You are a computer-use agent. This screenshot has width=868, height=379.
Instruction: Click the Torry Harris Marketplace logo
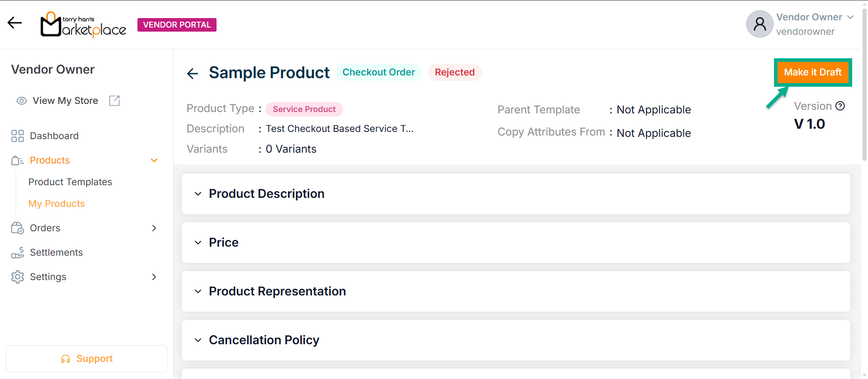[x=83, y=24]
